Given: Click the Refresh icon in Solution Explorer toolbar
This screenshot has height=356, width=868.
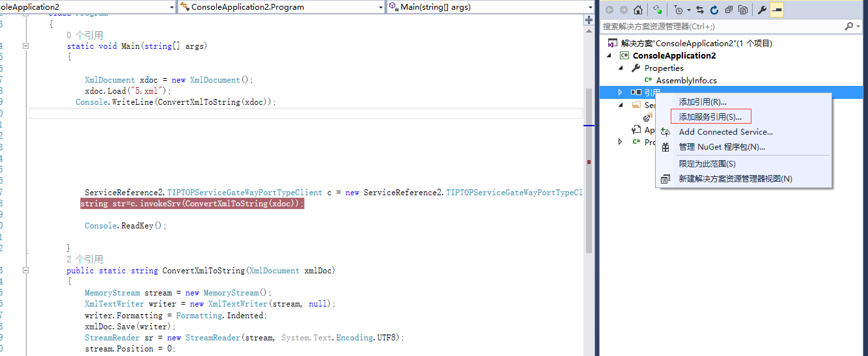Looking at the screenshot, I should pos(714,10).
